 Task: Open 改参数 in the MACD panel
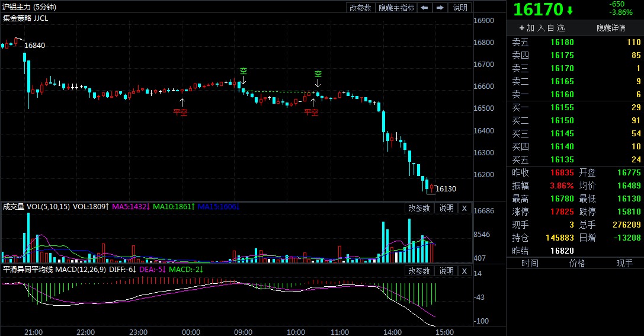pos(419,271)
